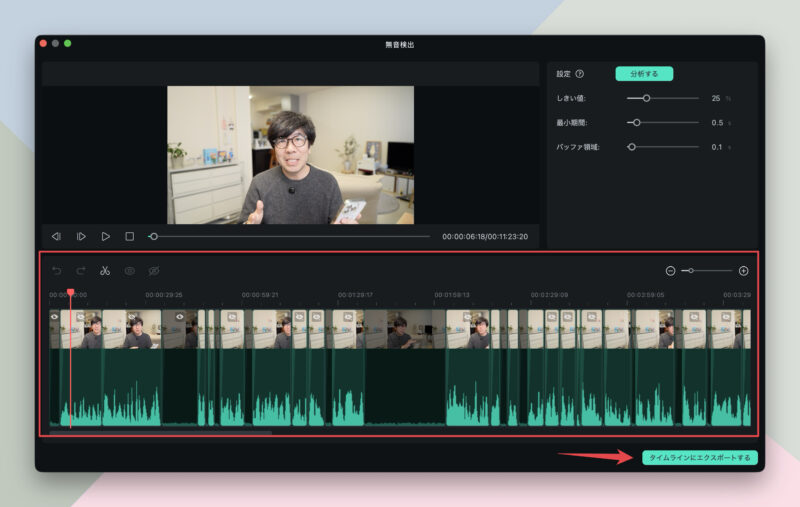Click the 最小期間 slider handle

[636, 122]
